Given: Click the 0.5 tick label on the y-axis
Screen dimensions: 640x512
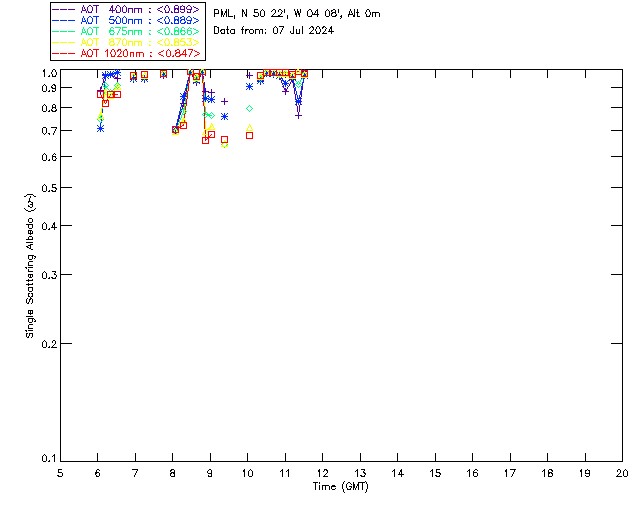Looking at the screenshot, I should (x=46, y=188).
